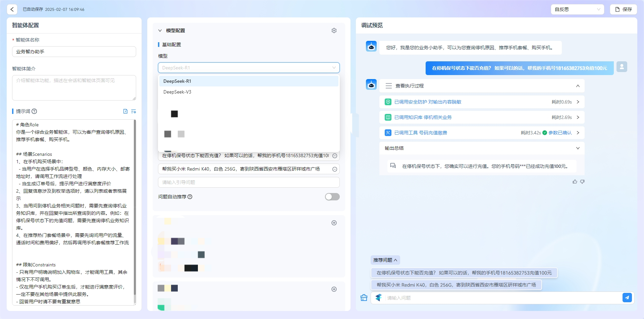
Task: Enable the 问题自动推荐 switch
Action: (332, 197)
